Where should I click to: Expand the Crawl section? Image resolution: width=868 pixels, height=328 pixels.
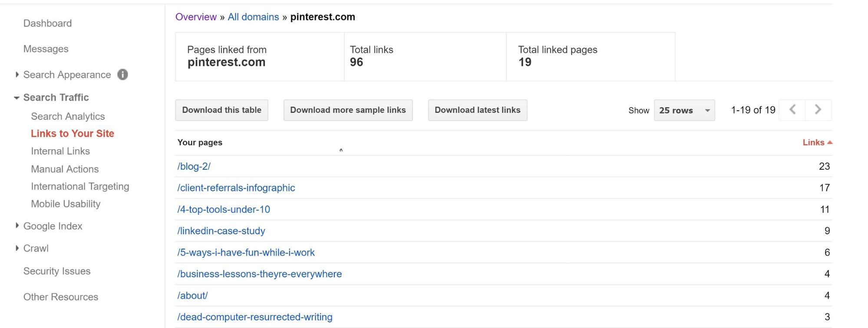tap(17, 248)
